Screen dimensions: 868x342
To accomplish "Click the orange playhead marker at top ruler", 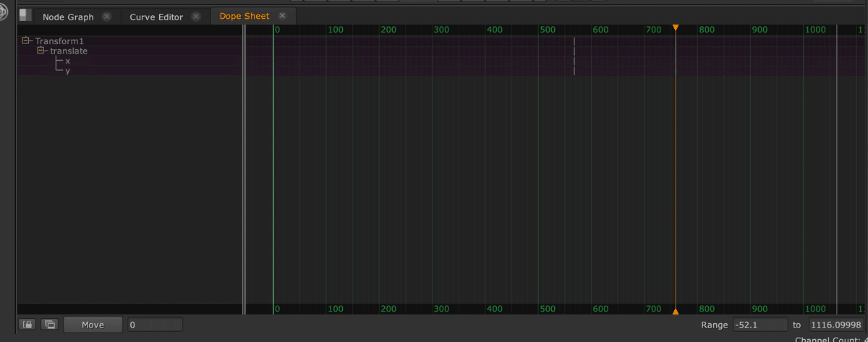I will point(675,27).
